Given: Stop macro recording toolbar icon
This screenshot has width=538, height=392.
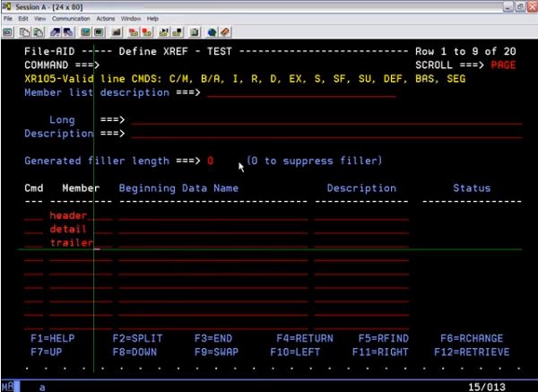Looking at the screenshot, I should pos(147,32).
